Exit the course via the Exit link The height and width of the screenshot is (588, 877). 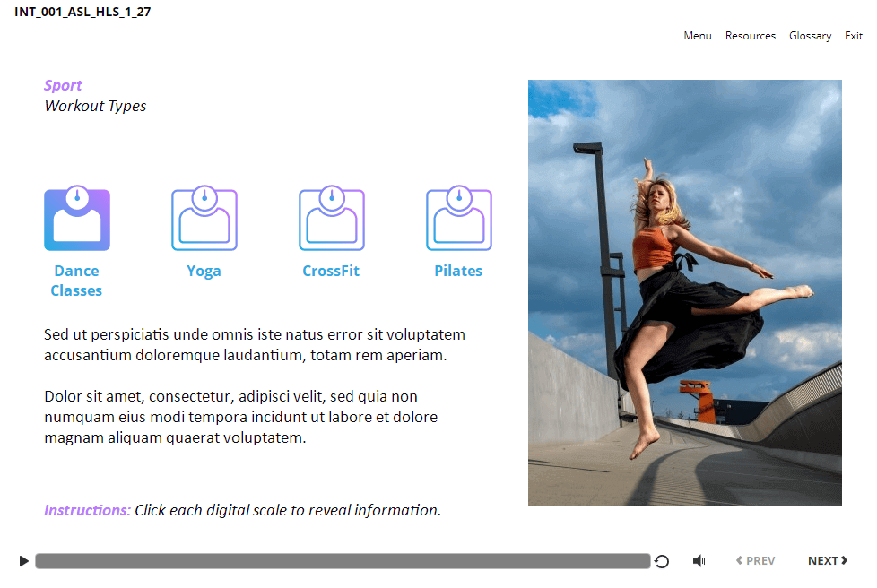(853, 36)
